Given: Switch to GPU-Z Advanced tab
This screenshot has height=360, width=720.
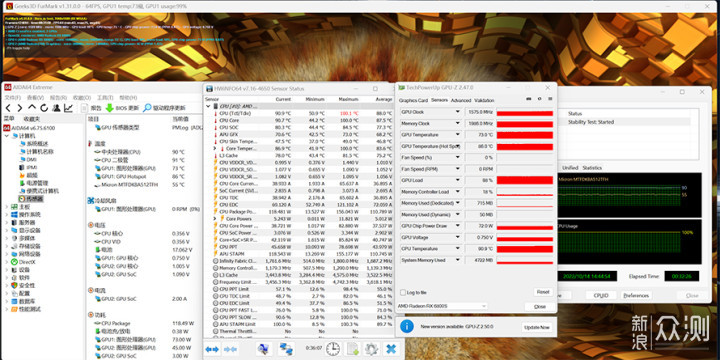Looking at the screenshot, I should click(461, 100).
